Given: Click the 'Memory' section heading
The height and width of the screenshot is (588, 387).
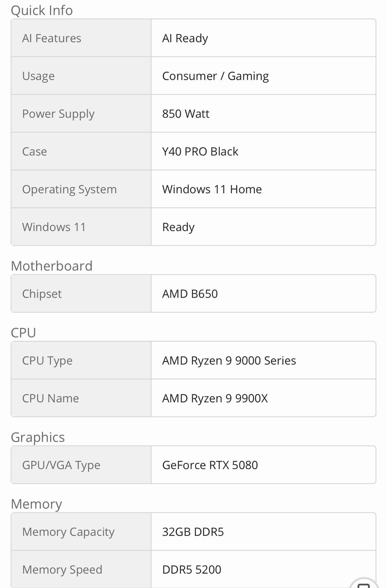Looking at the screenshot, I should point(36,504).
